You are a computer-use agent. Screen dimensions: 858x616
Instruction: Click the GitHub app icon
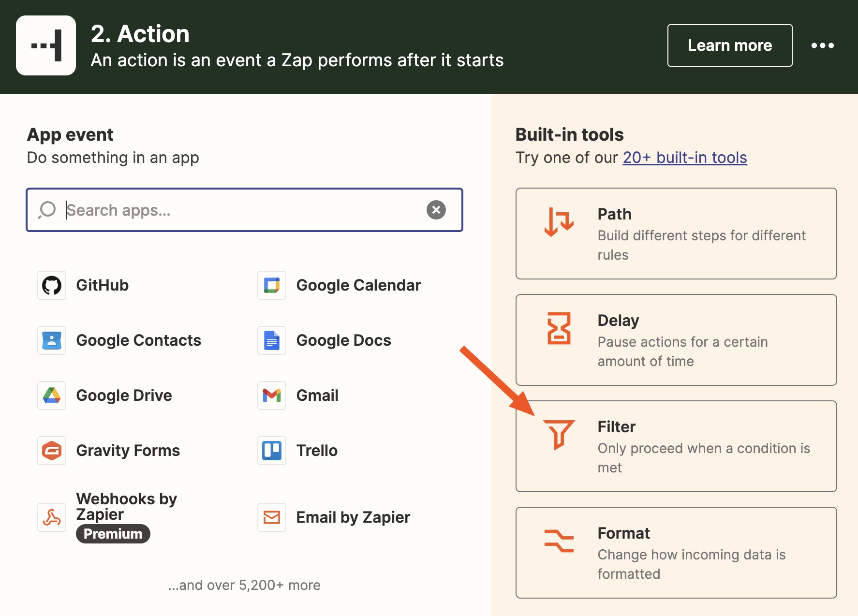(52, 285)
